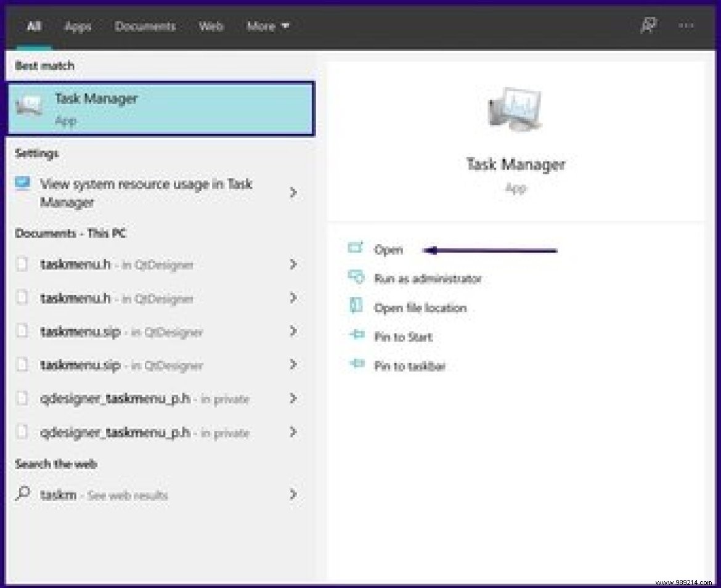This screenshot has width=721, height=588.
Task: Expand the taskm web results arrow
Action: tap(293, 494)
